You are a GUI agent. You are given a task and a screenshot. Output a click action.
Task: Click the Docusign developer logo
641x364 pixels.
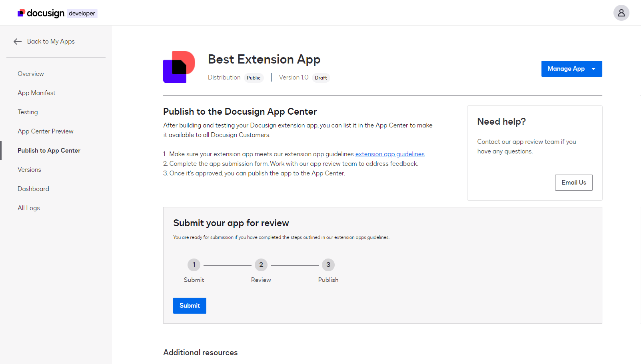[x=57, y=13]
